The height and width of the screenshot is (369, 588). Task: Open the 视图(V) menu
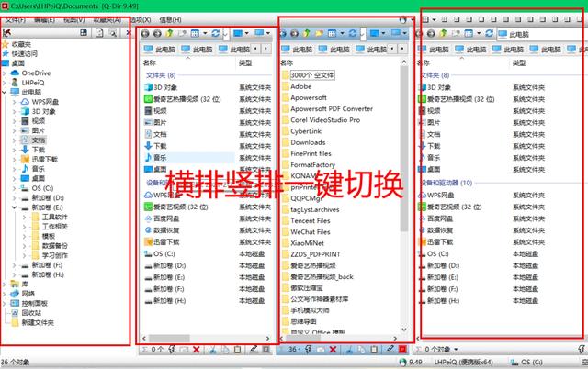pos(73,20)
